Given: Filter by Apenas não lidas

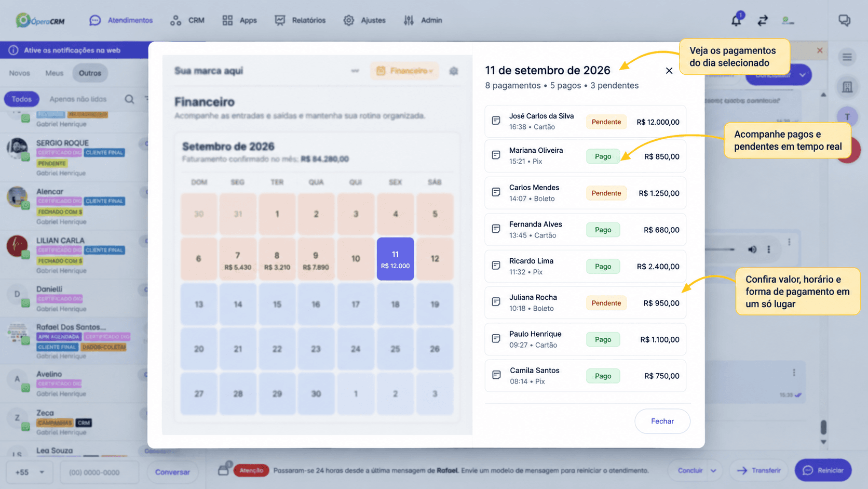Looking at the screenshot, I should [x=78, y=99].
